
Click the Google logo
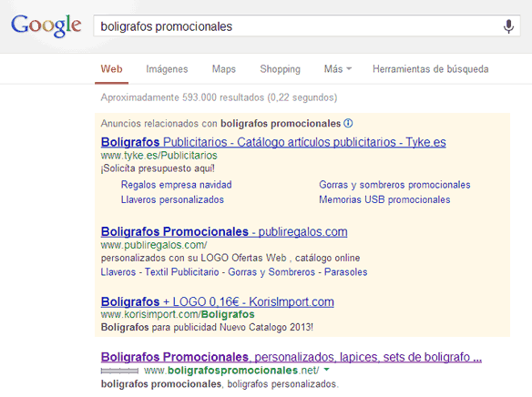tap(46, 25)
